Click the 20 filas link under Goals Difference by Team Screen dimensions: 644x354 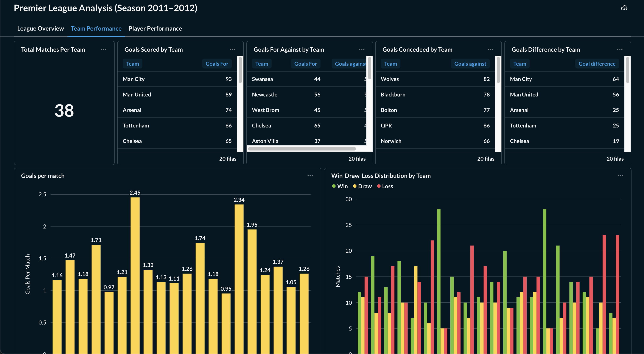point(615,158)
